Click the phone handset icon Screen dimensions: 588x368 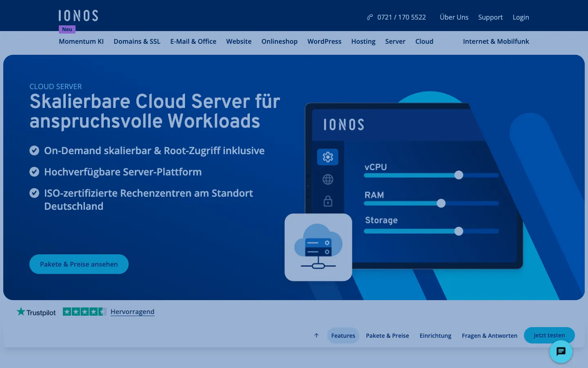[x=370, y=17]
